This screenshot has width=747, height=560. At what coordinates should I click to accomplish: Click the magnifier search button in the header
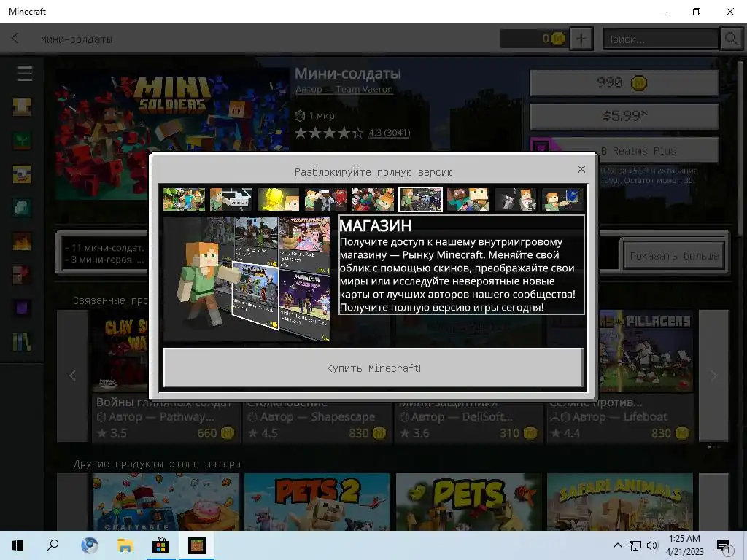pyautogui.click(x=731, y=39)
